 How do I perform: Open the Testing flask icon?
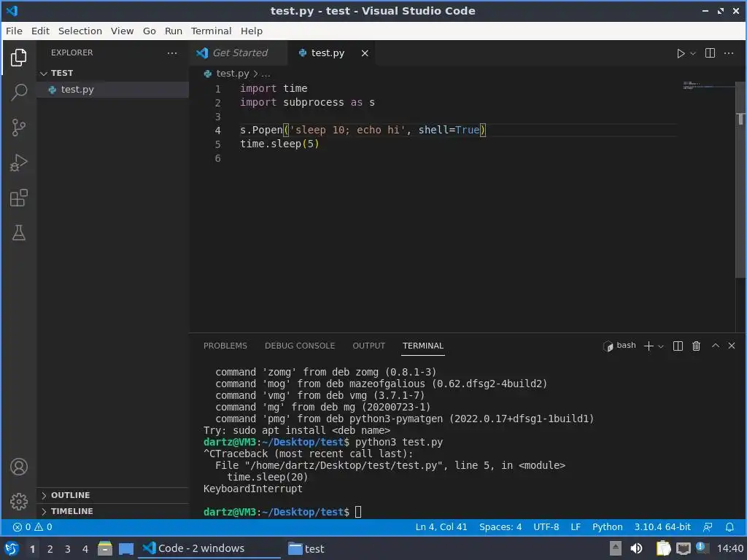click(18, 233)
